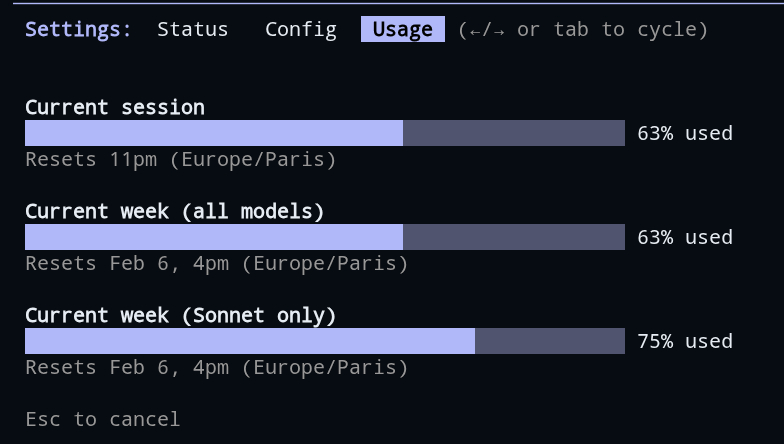Click the 75% used label
784x444 pixels.
pyautogui.click(x=685, y=341)
